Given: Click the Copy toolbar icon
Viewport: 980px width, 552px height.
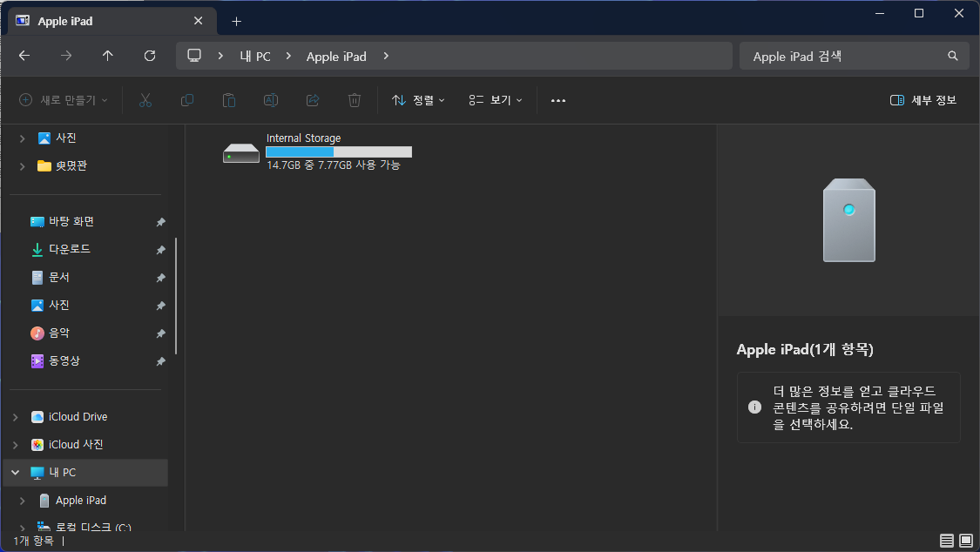Looking at the screenshot, I should pyautogui.click(x=187, y=100).
